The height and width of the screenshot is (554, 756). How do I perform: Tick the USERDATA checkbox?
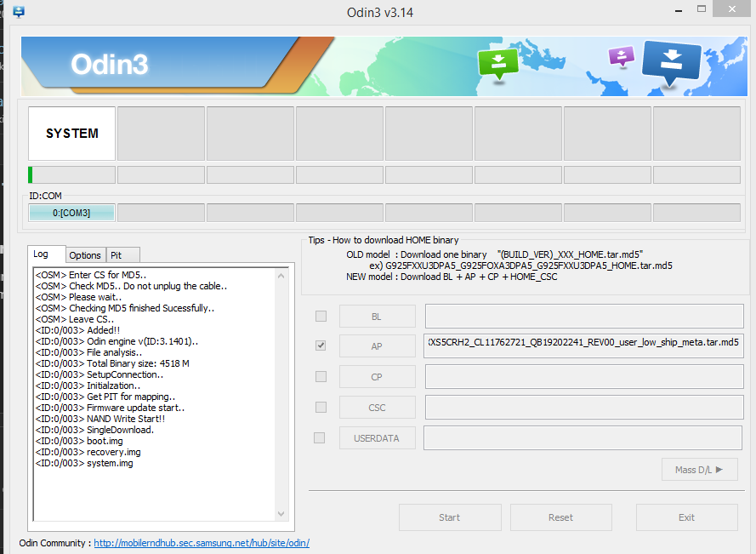point(319,437)
